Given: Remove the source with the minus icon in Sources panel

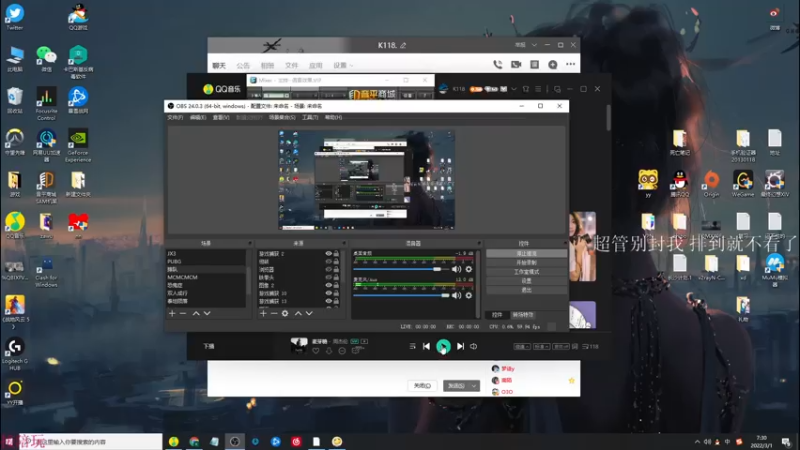Looking at the screenshot, I should click(274, 313).
